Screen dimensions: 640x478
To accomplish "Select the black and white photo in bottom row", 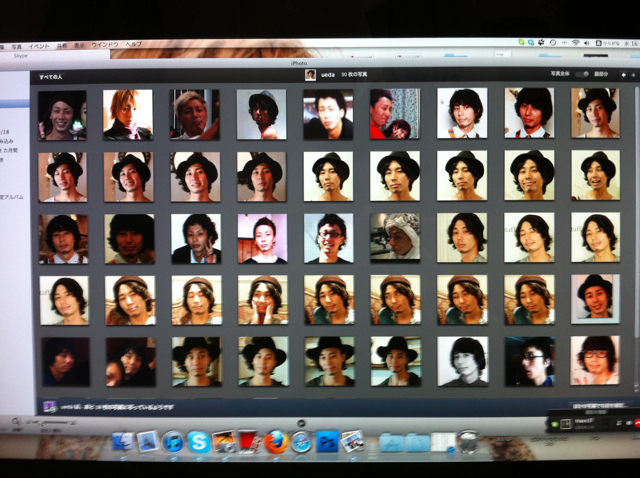I will [462, 361].
